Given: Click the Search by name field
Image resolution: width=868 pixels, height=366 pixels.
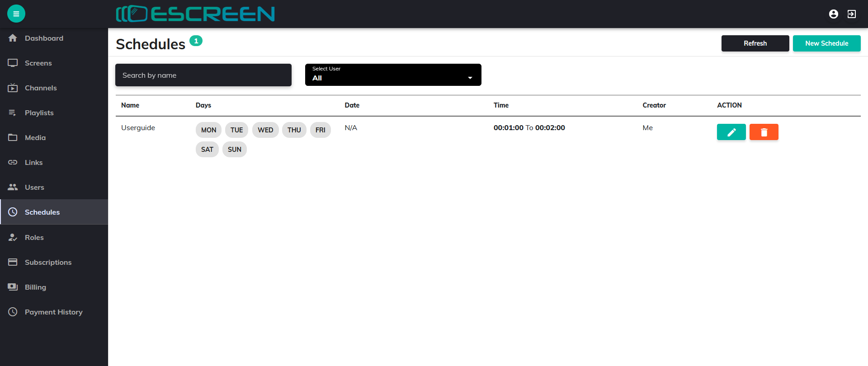Looking at the screenshot, I should (x=203, y=75).
